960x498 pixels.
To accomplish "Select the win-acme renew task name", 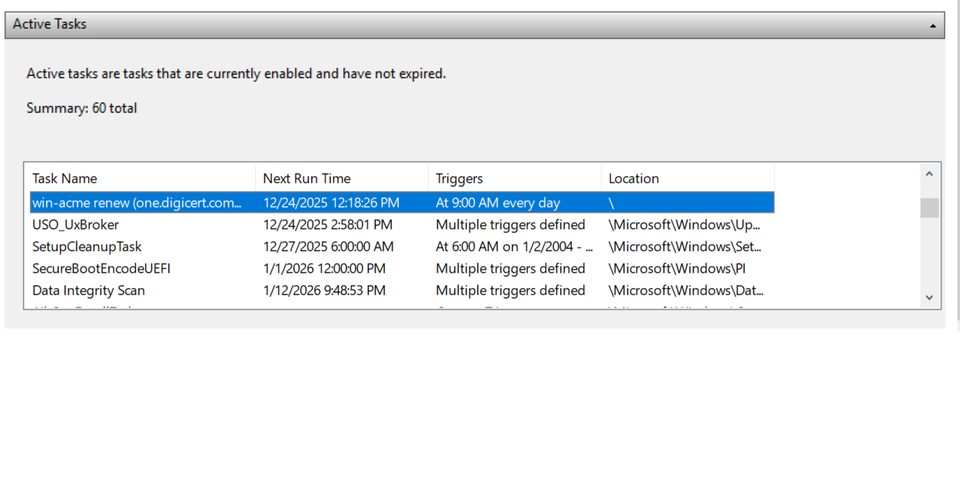I will [137, 202].
